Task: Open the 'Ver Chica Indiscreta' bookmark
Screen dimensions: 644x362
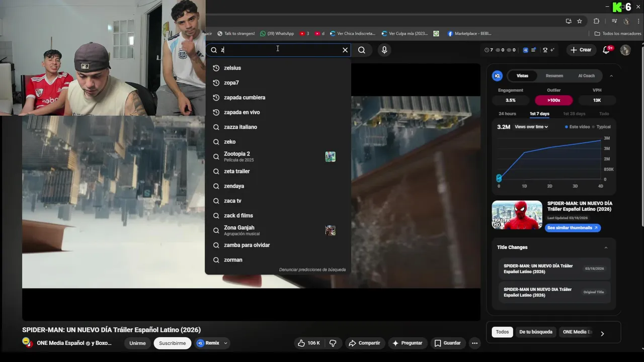Action: click(353, 34)
